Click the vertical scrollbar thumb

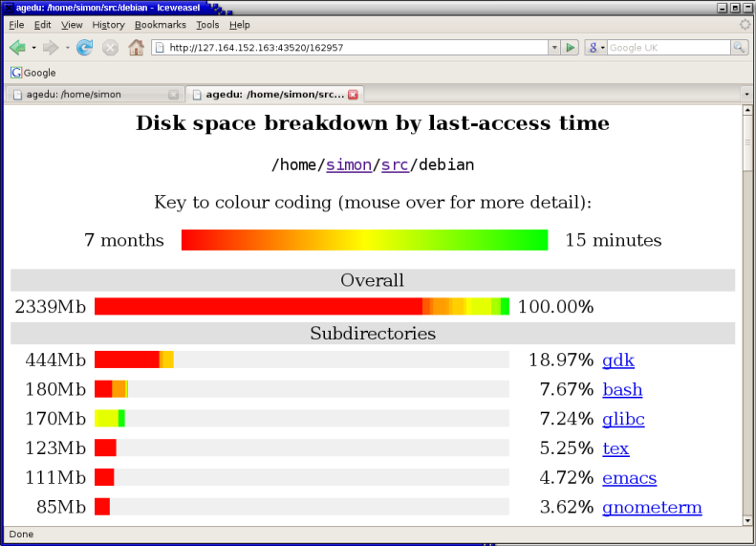pos(747,143)
